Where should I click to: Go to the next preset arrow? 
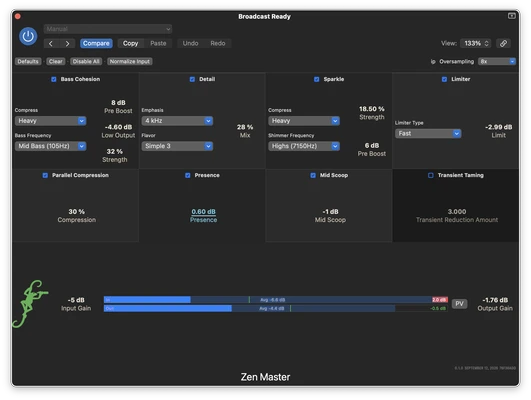pyautogui.click(x=67, y=43)
